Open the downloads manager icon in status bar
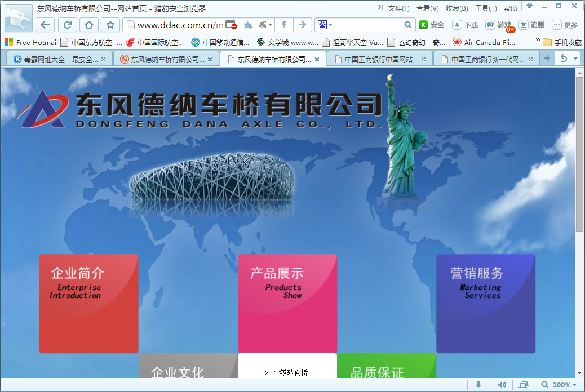 (x=478, y=385)
